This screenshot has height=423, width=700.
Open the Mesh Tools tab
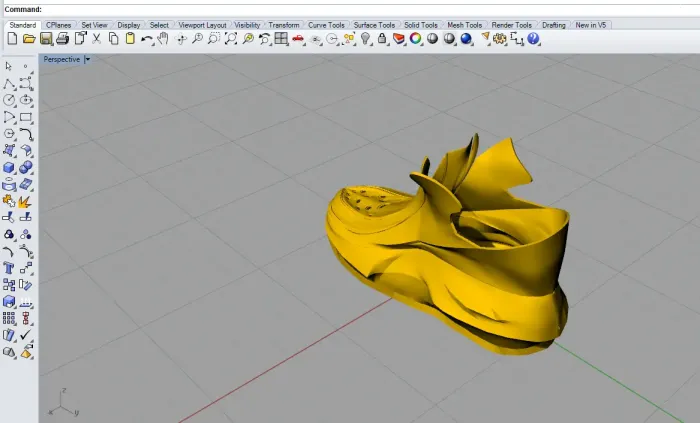[x=464, y=25]
